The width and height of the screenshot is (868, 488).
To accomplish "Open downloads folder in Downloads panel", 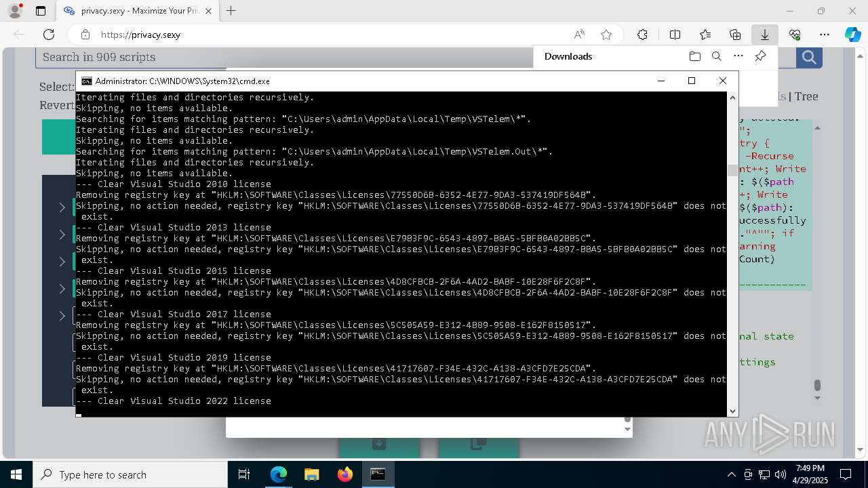I will pos(694,56).
